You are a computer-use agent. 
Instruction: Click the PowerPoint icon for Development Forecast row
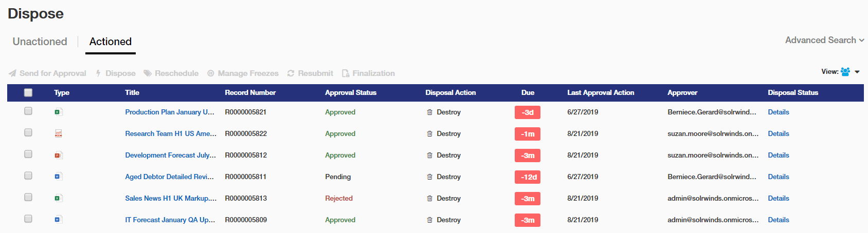[58, 155]
